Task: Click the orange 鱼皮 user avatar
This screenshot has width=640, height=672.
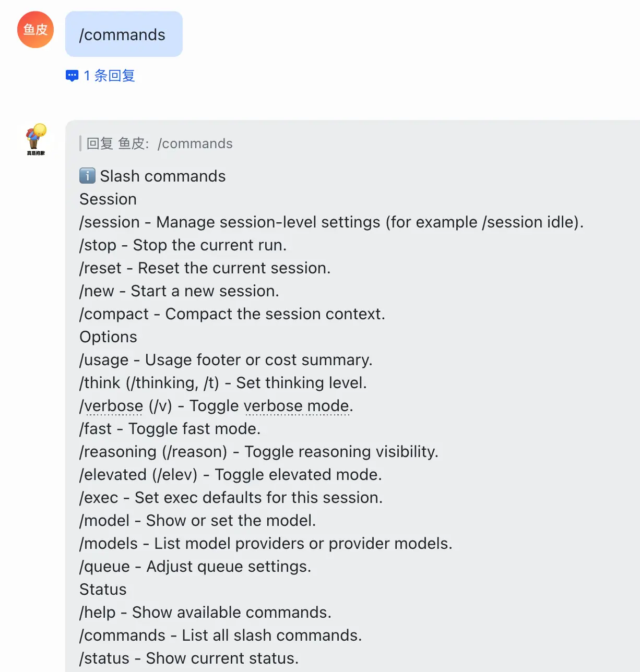Action: (35, 30)
